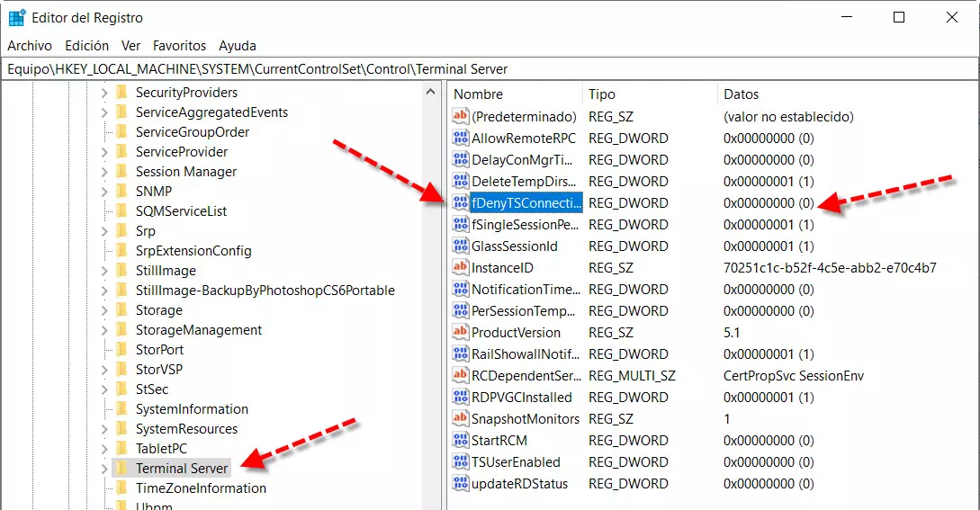Viewport: 980px width, 510px height.
Task: Click the tree pane scroll-up arrow
Action: coord(430,92)
